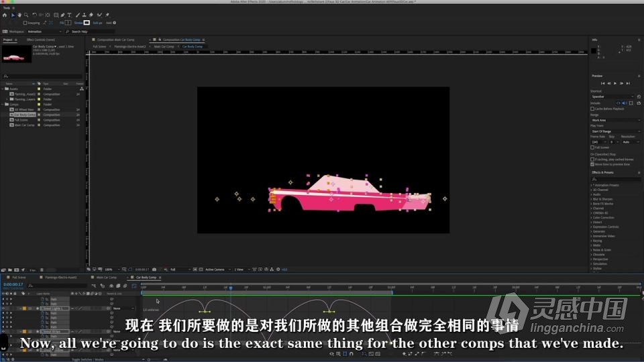
Task: Open the timeline Graph Editor button
Action: [x=134, y=286]
